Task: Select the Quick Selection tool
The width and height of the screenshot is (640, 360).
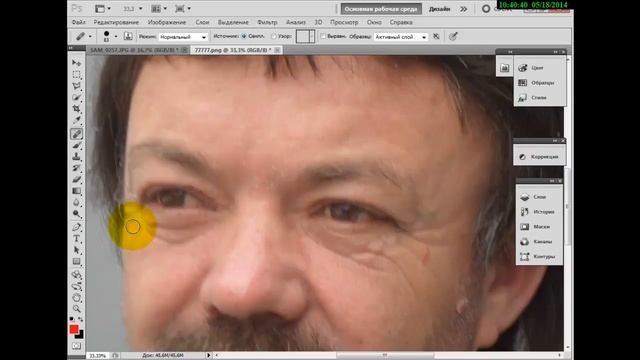Action: click(76, 98)
